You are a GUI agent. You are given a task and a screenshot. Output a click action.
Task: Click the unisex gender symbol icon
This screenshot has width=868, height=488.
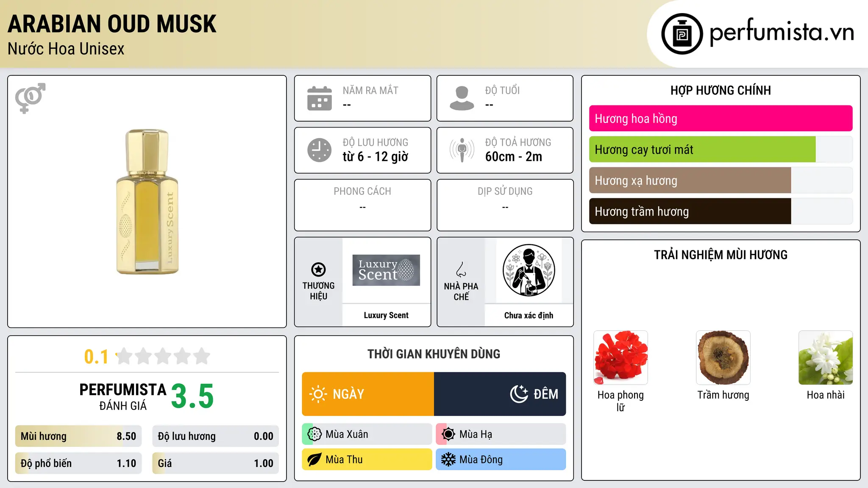coord(30,98)
